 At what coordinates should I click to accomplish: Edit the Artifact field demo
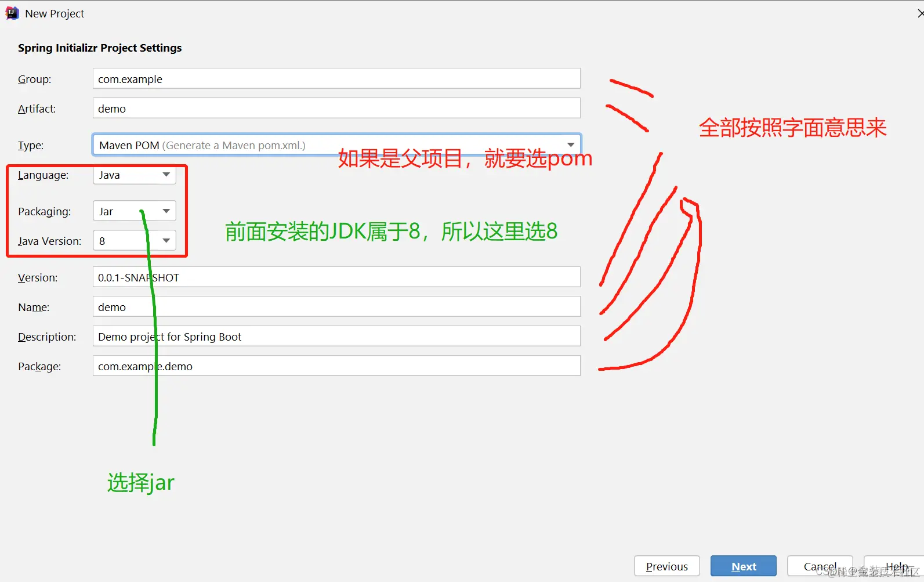[x=336, y=109]
